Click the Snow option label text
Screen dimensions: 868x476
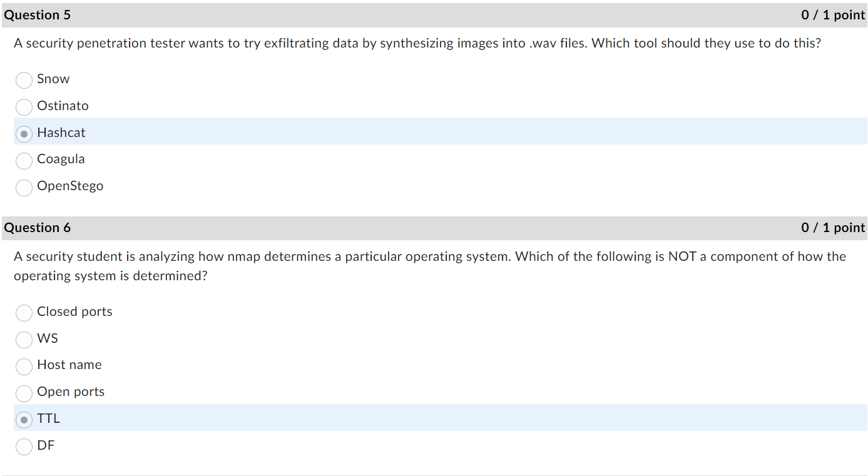click(53, 79)
